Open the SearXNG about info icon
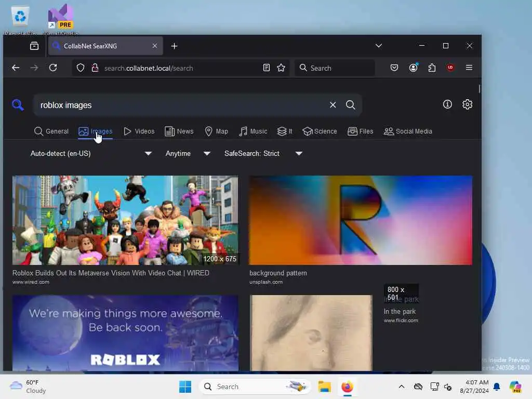The image size is (532, 399). [x=447, y=104]
